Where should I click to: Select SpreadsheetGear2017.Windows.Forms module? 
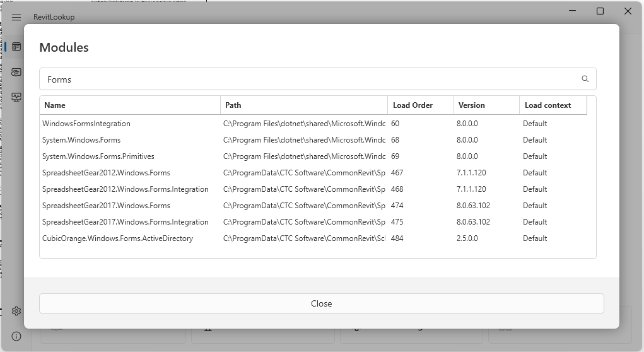point(106,206)
